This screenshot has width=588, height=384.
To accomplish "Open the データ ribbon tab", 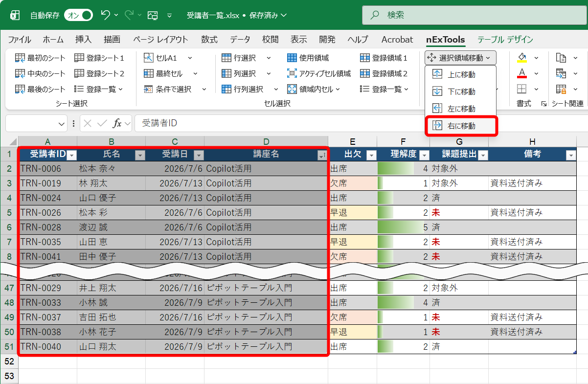I will coord(240,40).
